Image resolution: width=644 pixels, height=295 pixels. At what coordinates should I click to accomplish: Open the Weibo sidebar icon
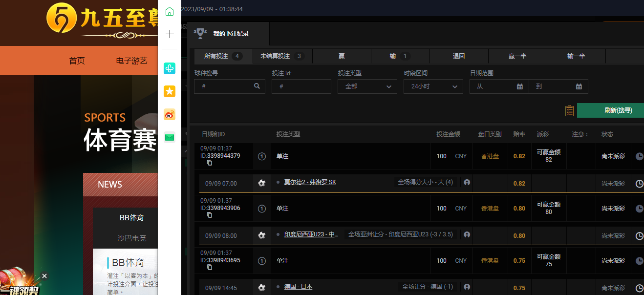tap(170, 115)
